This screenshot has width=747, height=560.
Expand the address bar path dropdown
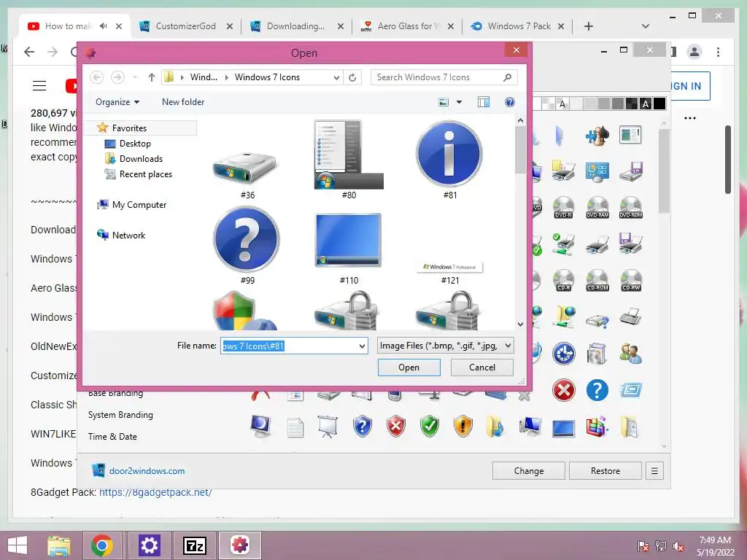(x=336, y=77)
